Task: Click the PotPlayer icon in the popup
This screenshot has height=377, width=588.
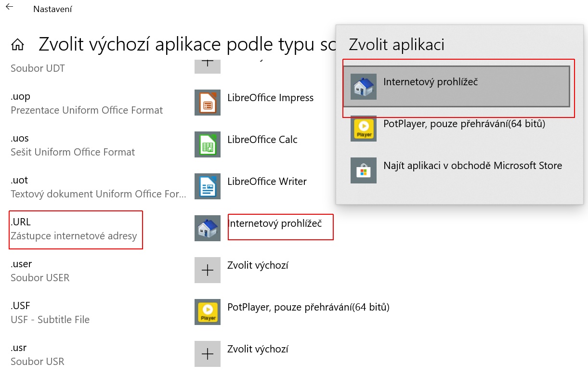Action: 364,129
